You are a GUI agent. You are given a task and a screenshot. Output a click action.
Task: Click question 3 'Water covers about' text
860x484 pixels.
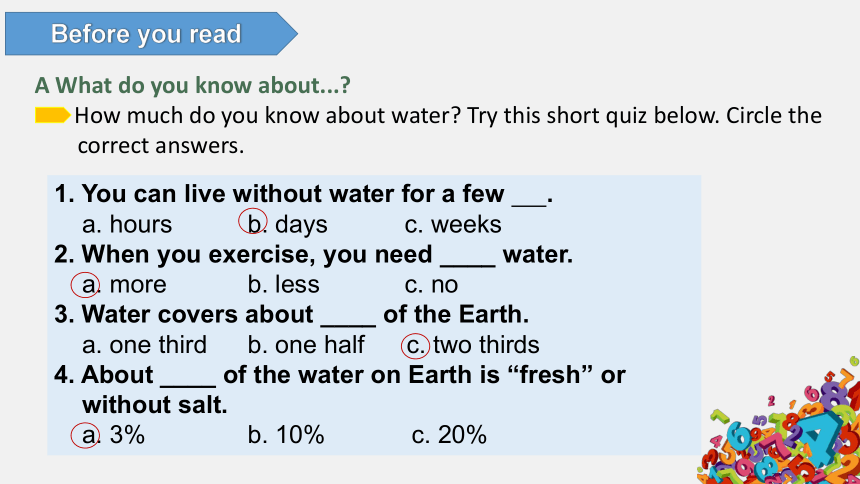[291, 314]
